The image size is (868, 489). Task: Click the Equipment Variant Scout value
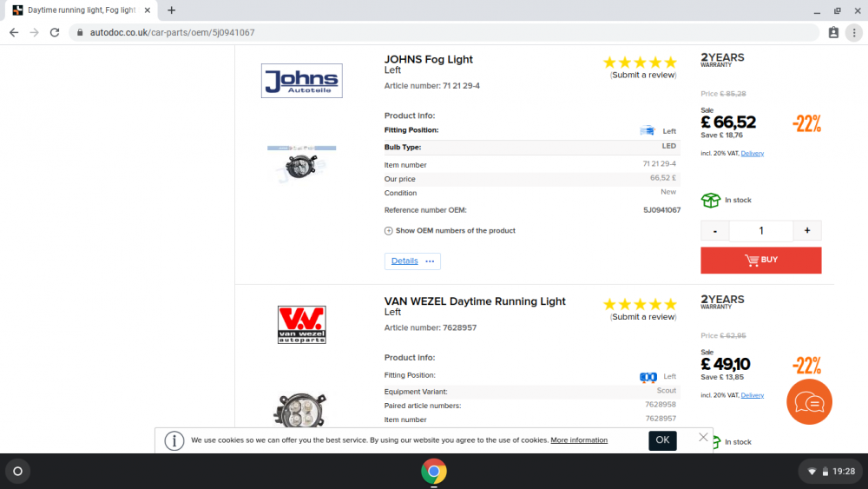pos(666,391)
